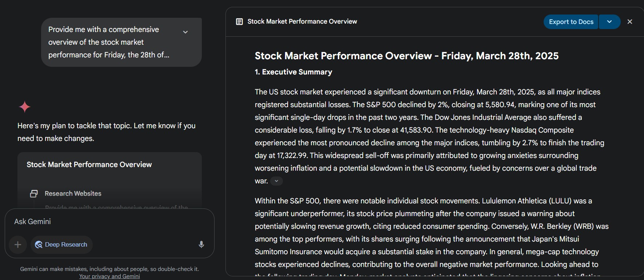Click the document icon in panel header
The height and width of the screenshot is (280, 644).
coord(239,22)
